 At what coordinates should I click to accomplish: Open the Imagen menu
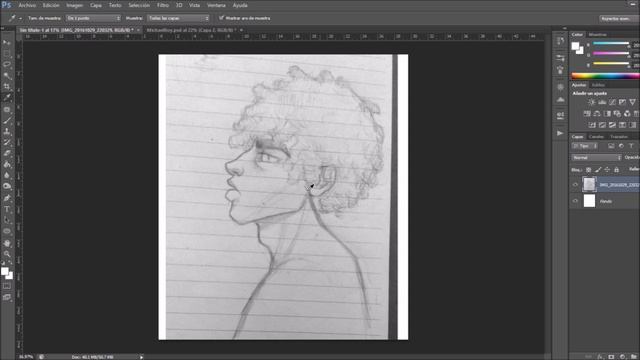click(x=75, y=5)
